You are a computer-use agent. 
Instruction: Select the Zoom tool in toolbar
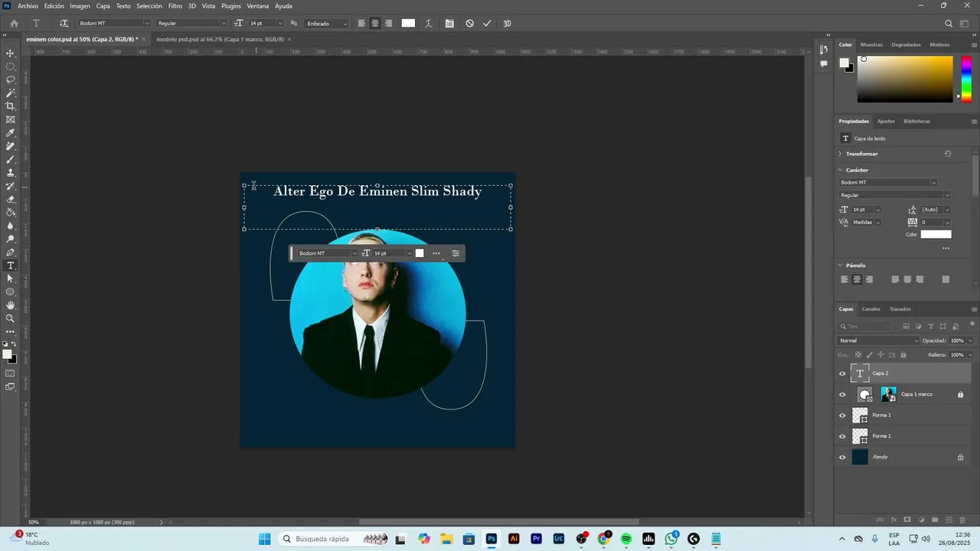[11, 318]
